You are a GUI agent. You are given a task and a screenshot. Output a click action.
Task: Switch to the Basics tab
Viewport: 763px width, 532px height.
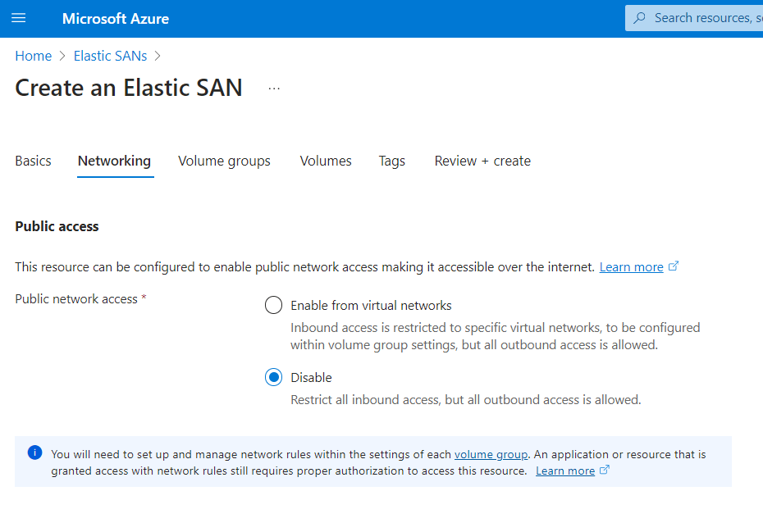33,161
